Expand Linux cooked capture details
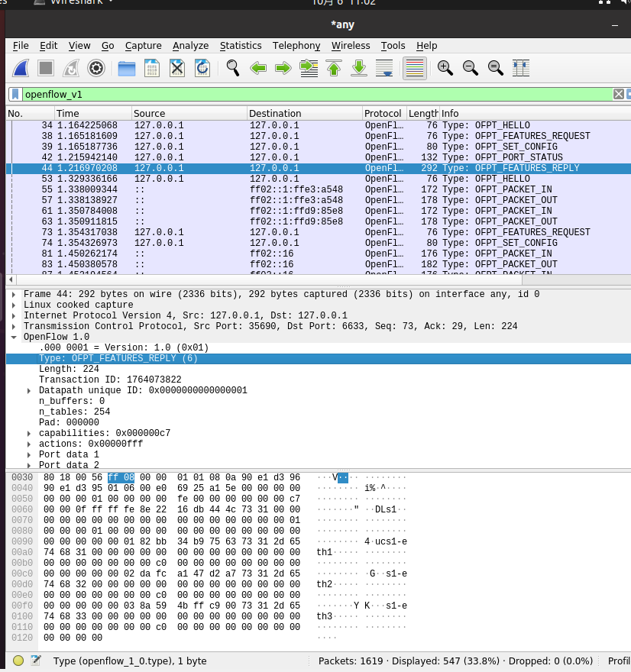This screenshot has height=672, width=631. click(14, 305)
